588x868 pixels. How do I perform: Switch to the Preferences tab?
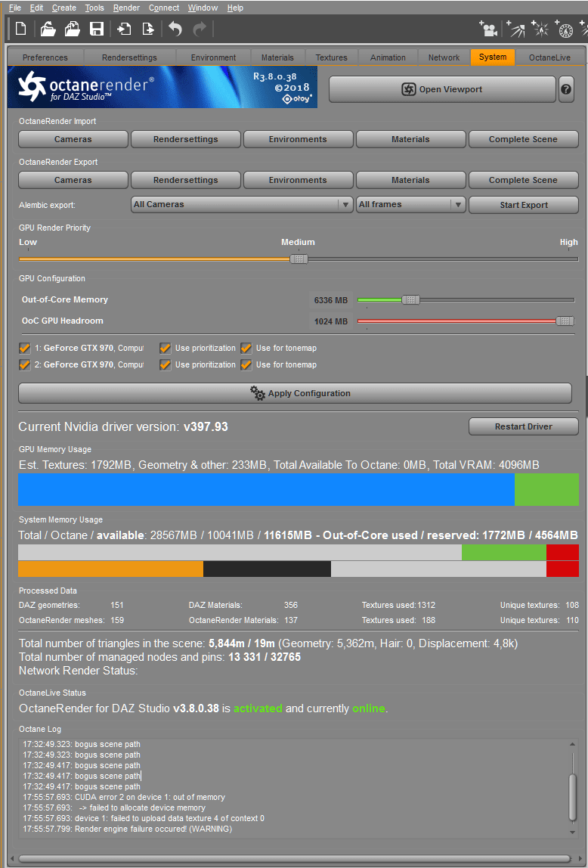[45, 57]
